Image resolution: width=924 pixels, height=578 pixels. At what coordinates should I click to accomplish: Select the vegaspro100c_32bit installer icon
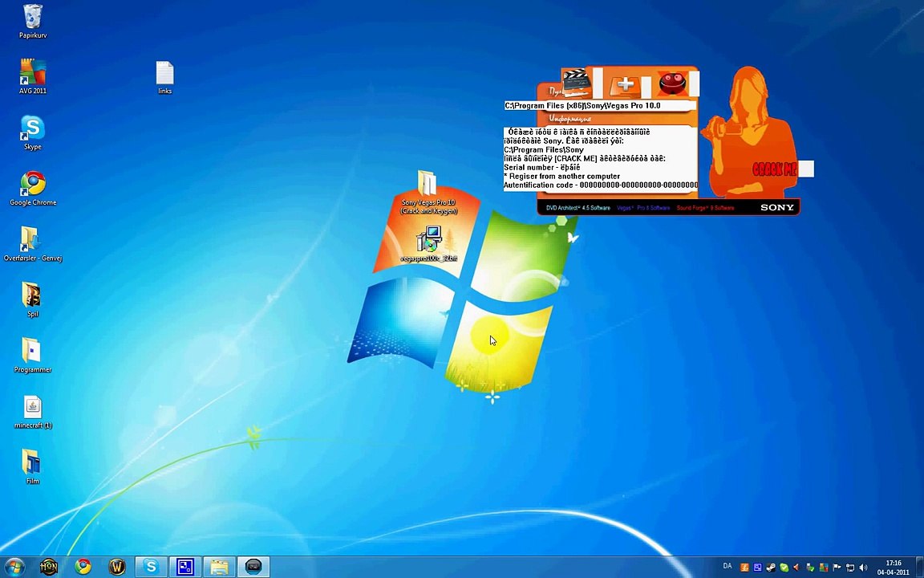tap(429, 243)
